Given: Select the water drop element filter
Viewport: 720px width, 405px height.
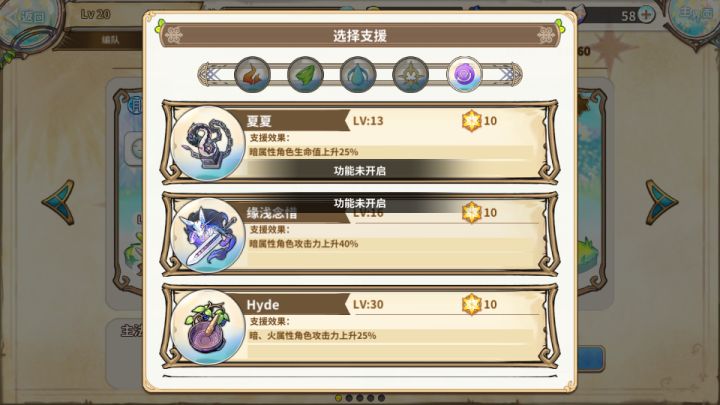Looking at the screenshot, I should (x=358, y=74).
